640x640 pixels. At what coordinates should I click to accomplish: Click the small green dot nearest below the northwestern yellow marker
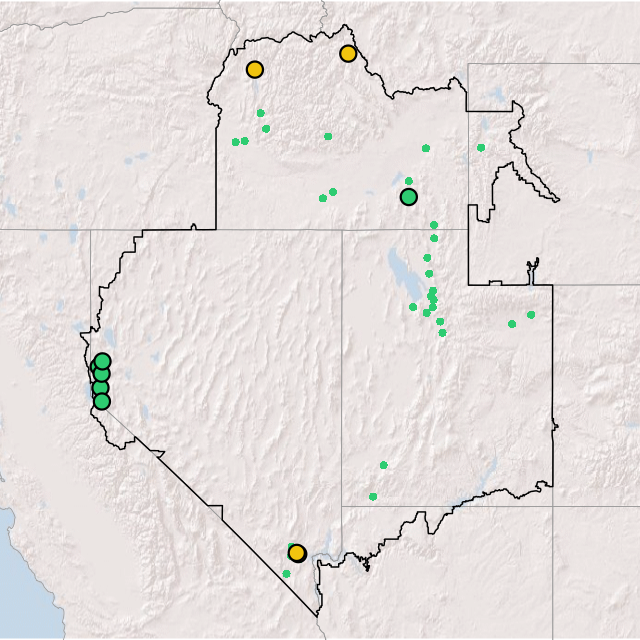(261, 113)
